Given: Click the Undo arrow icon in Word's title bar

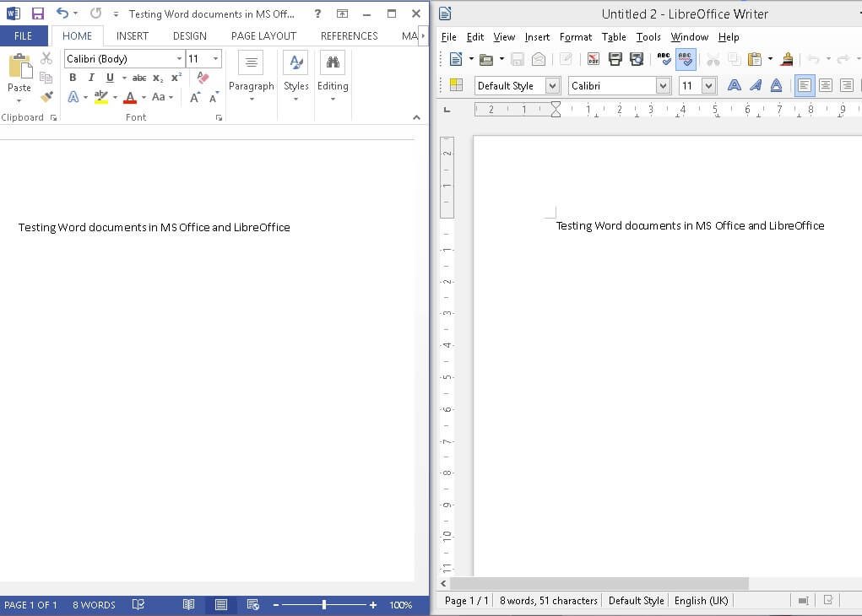Looking at the screenshot, I should click(x=62, y=14).
